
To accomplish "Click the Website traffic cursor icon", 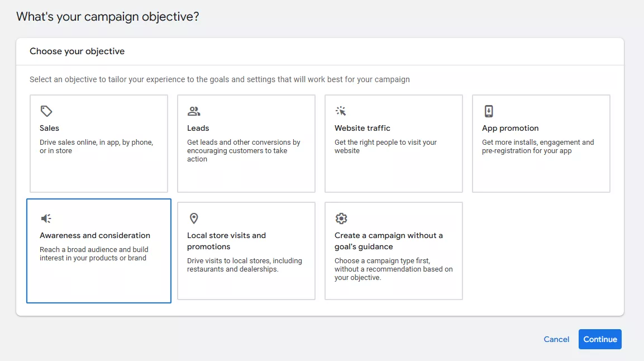I will tap(341, 111).
